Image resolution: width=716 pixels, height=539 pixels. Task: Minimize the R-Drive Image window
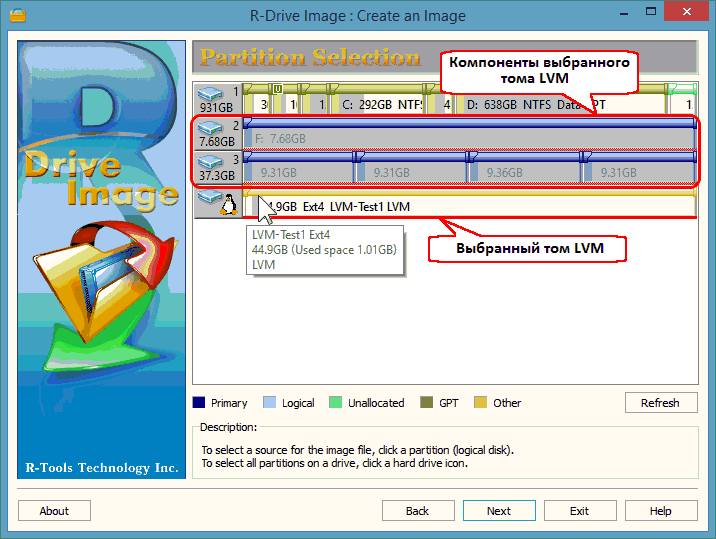pyautogui.click(x=624, y=12)
